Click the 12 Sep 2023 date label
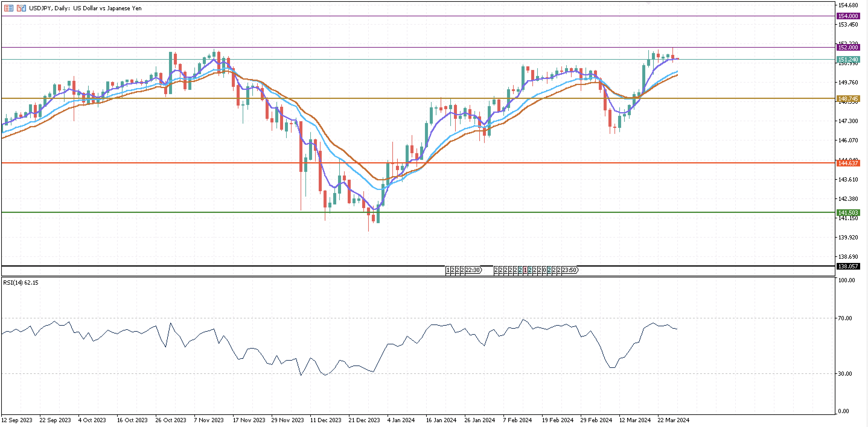868x427 pixels. pyautogui.click(x=17, y=420)
